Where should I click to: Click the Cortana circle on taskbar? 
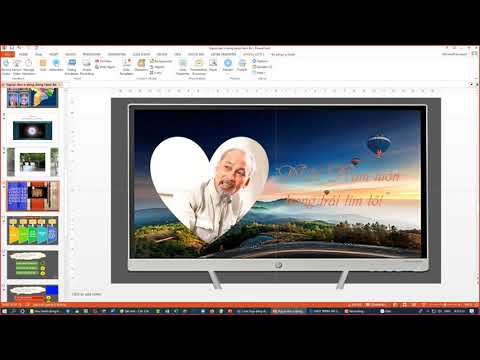point(23,311)
